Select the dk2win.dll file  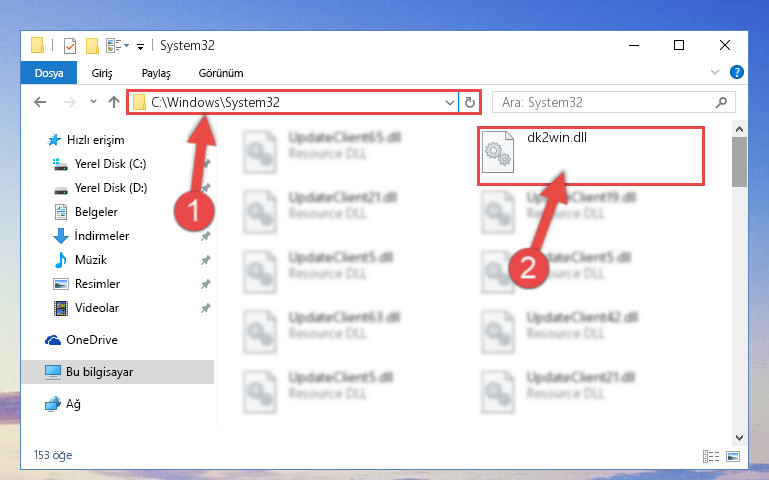coord(590,156)
